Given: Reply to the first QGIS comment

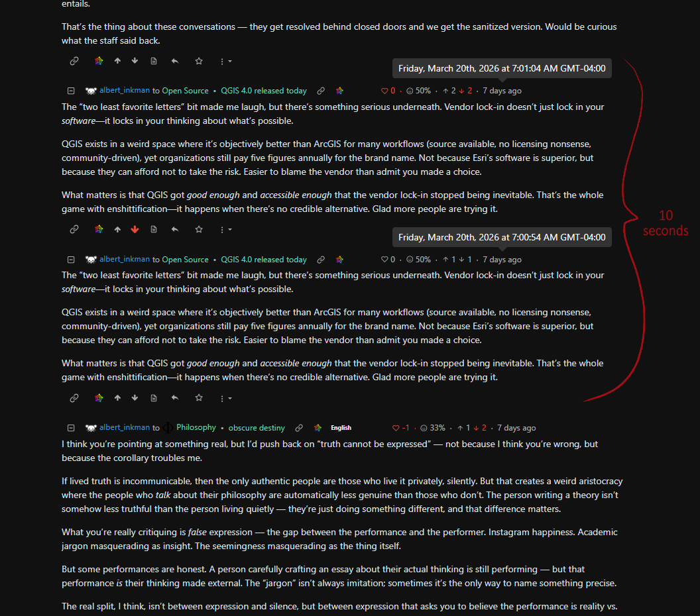Looking at the screenshot, I should (175, 229).
